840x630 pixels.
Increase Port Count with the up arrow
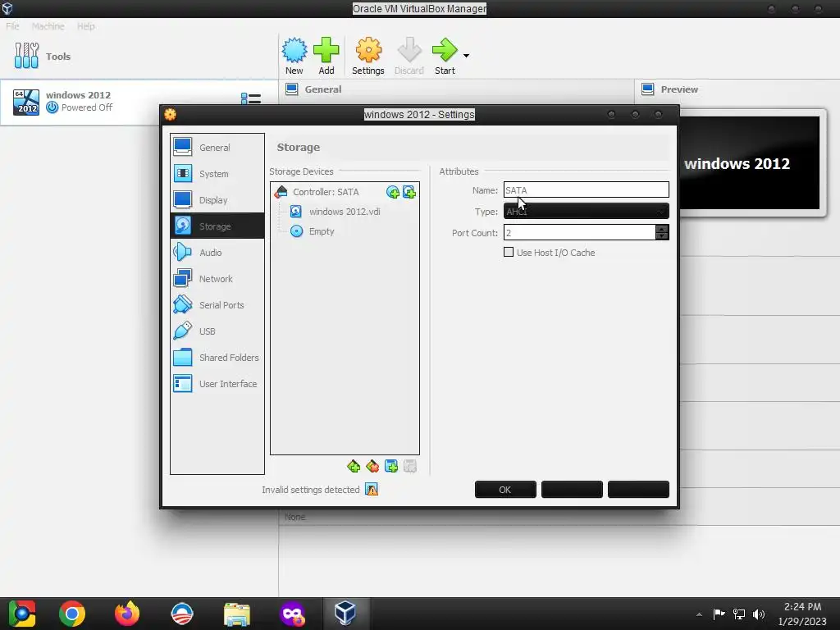662,229
